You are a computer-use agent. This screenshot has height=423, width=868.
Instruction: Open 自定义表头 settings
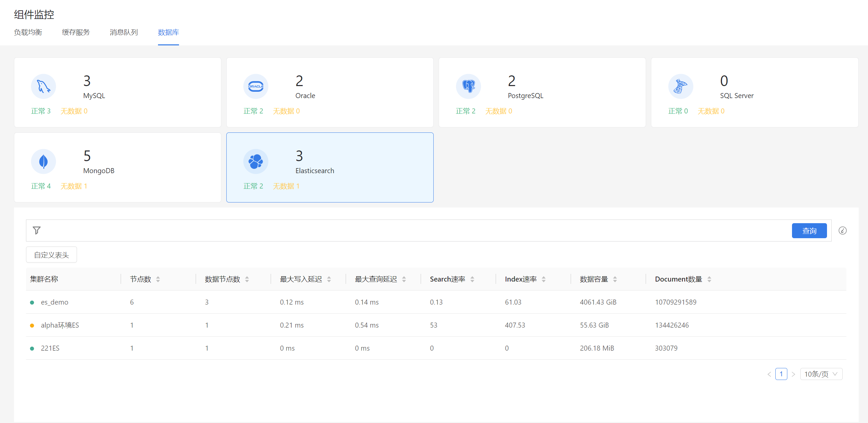(52, 255)
